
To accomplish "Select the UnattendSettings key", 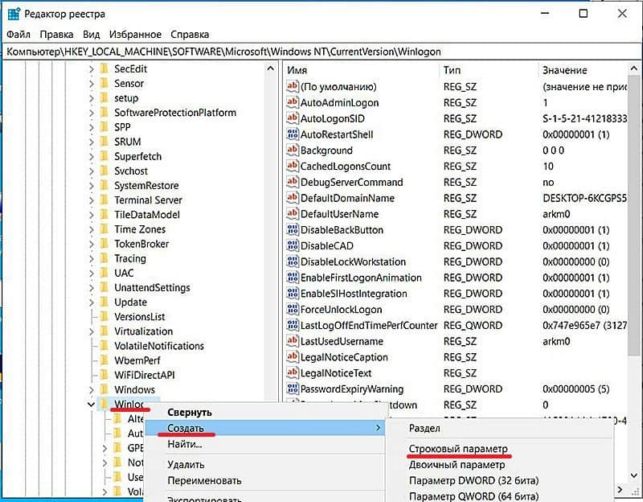I will 152,288.
